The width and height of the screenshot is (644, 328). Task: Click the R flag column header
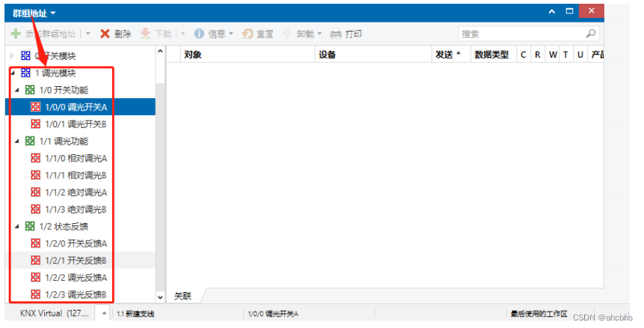coord(538,54)
